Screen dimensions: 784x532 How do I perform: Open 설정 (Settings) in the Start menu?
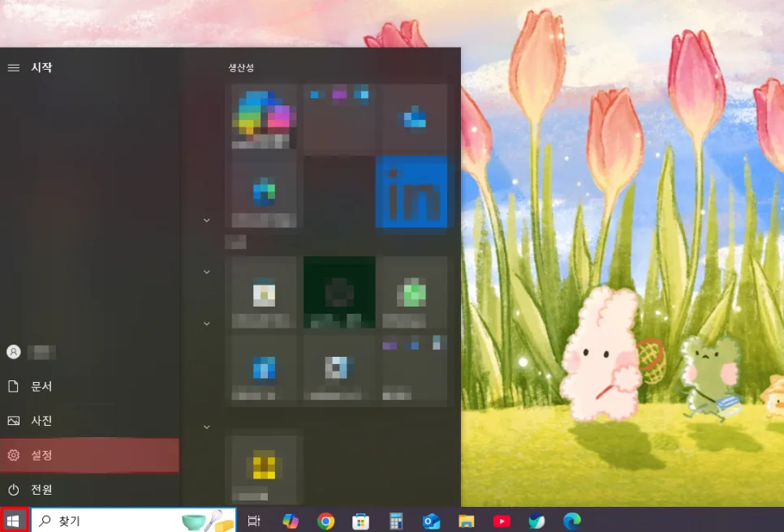(x=89, y=455)
